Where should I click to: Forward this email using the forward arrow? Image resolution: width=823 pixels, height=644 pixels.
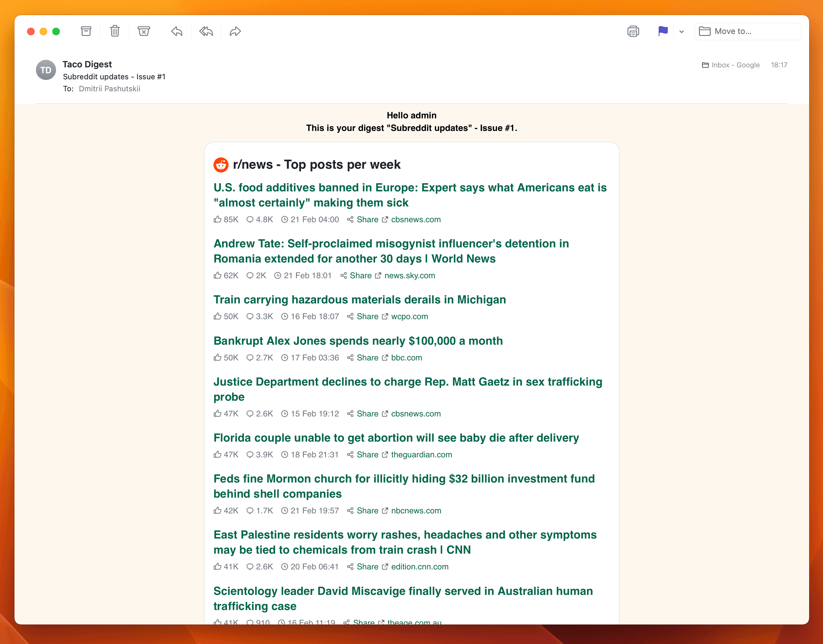pos(235,31)
